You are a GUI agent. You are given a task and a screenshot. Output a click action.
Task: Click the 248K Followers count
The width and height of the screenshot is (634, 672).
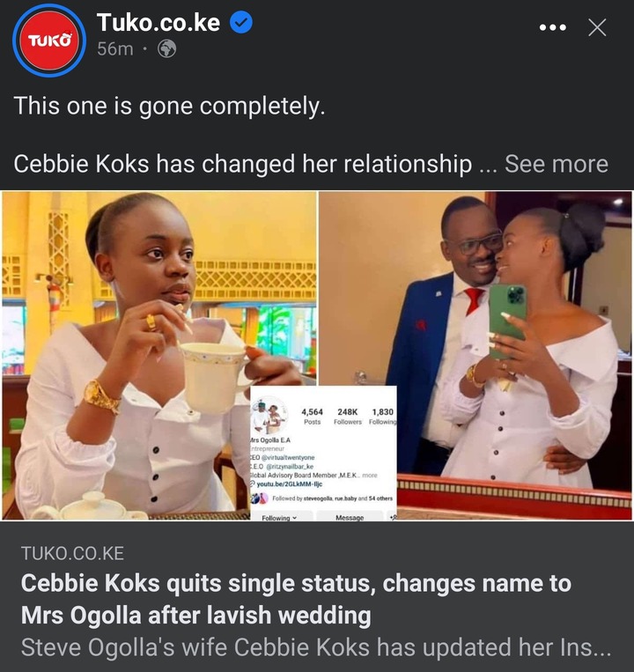tap(348, 416)
